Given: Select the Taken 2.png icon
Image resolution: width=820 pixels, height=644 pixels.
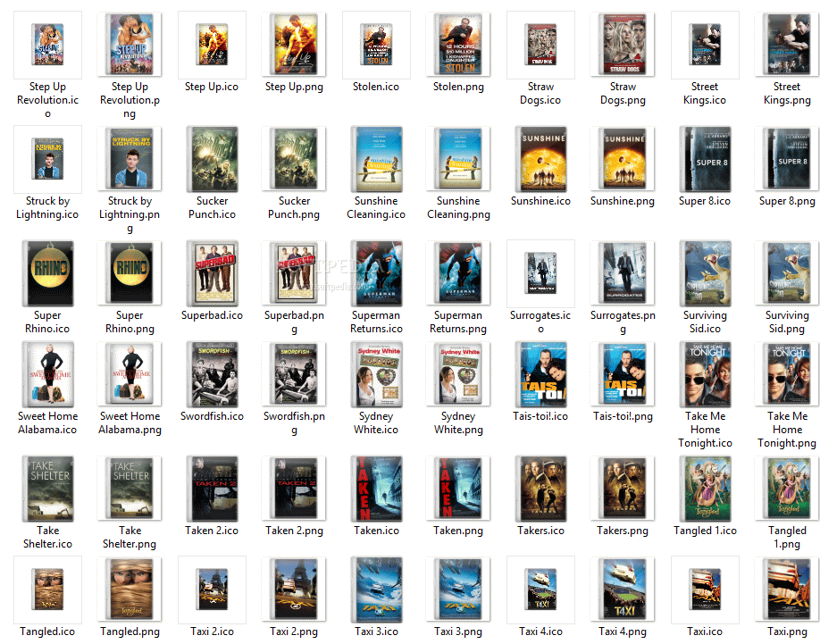Looking at the screenshot, I should [x=294, y=489].
